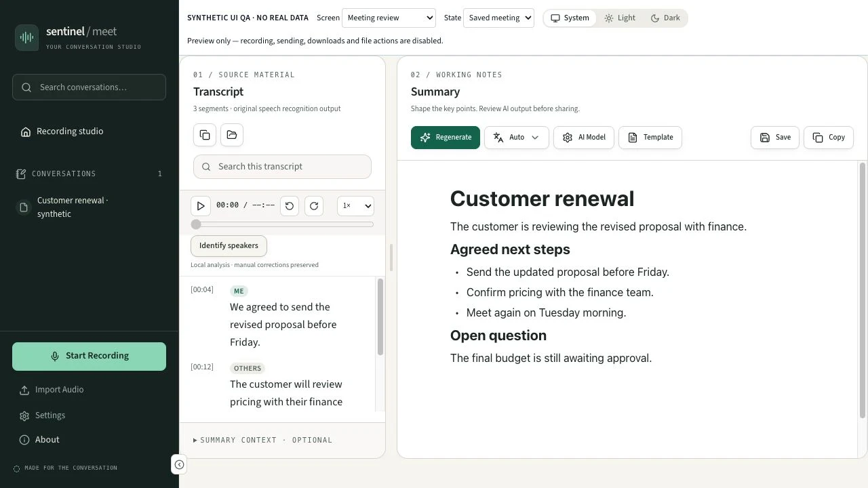Viewport: 868px width, 488px height.
Task: Open Recording studio in the sidebar
Action: [x=89, y=131]
